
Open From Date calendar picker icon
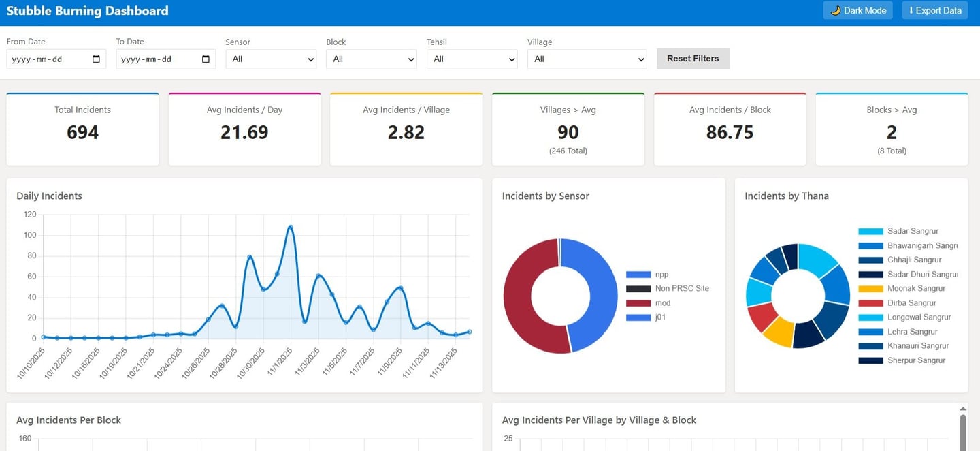coord(96,59)
